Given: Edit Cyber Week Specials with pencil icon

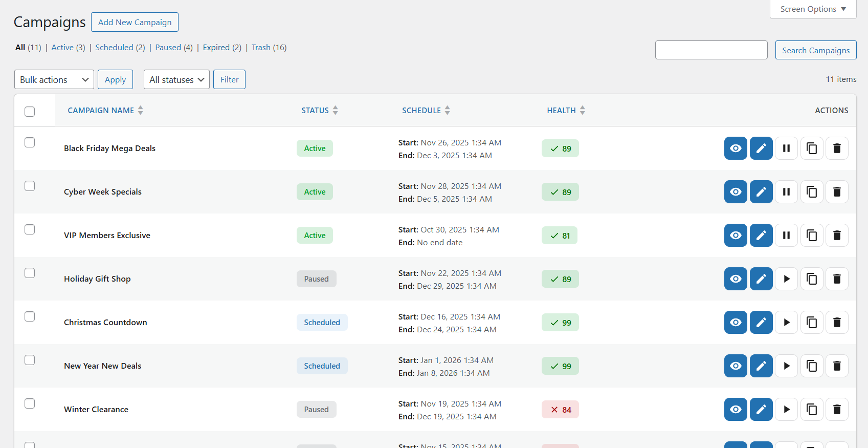Looking at the screenshot, I should (x=761, y=192).
